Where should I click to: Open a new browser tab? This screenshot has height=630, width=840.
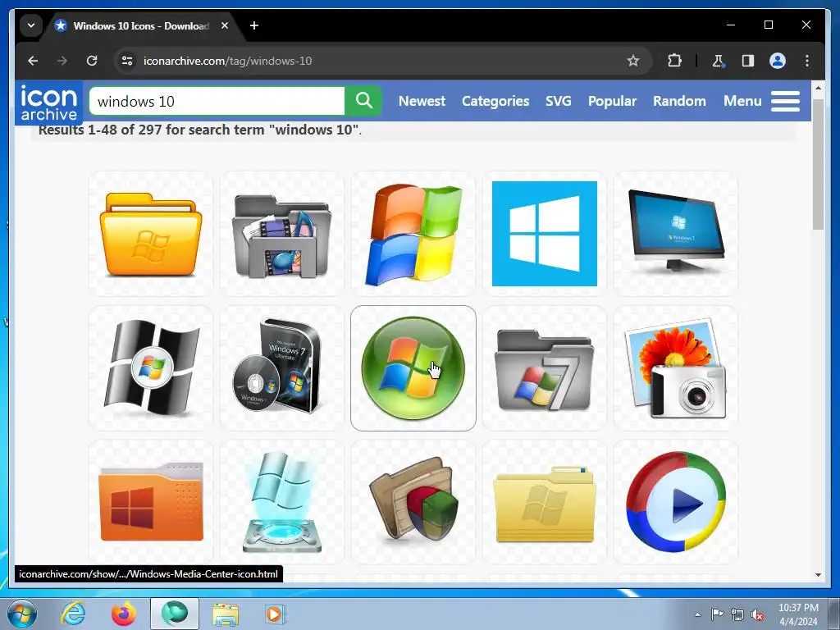254,25
